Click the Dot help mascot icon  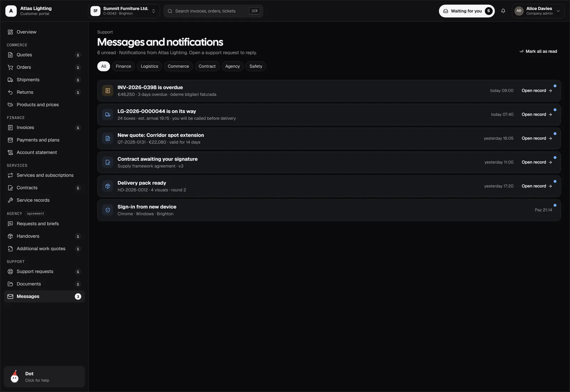pyautogui.click(x=15, y=377)
